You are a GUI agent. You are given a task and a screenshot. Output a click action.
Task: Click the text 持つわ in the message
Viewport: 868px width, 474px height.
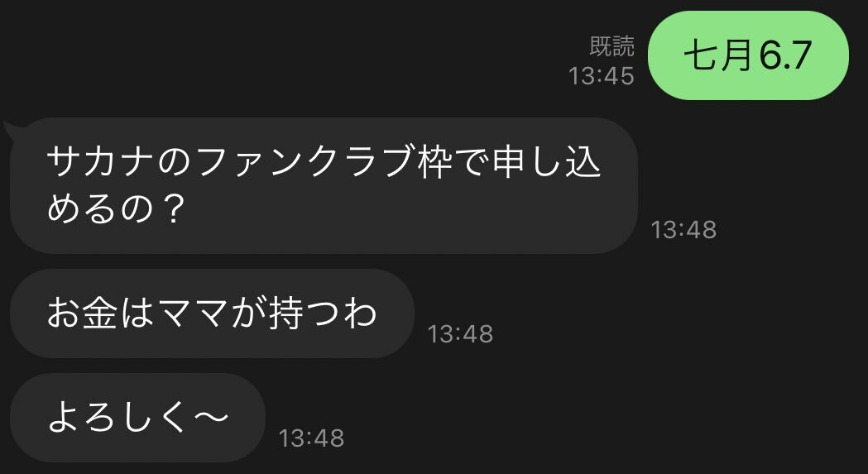click(322, 314)
